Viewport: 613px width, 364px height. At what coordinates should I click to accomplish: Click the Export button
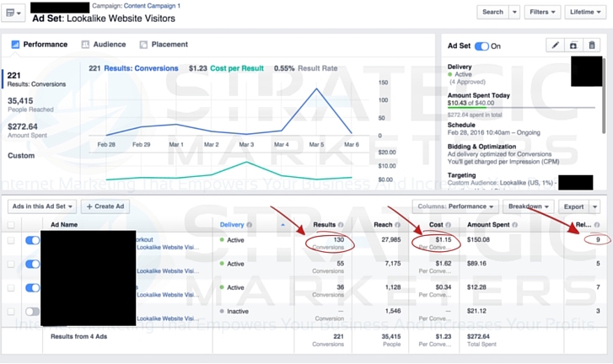pyautogui.click(x=573, y=206)
